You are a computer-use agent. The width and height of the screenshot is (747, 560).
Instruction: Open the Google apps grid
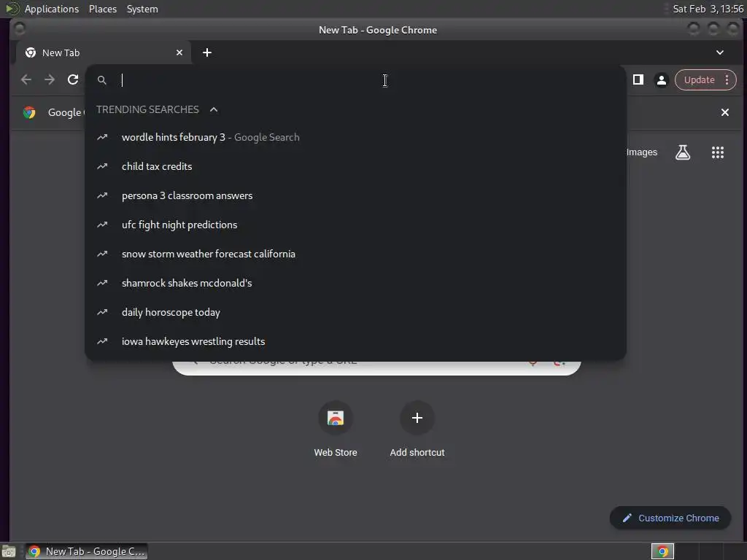[718, 152]
